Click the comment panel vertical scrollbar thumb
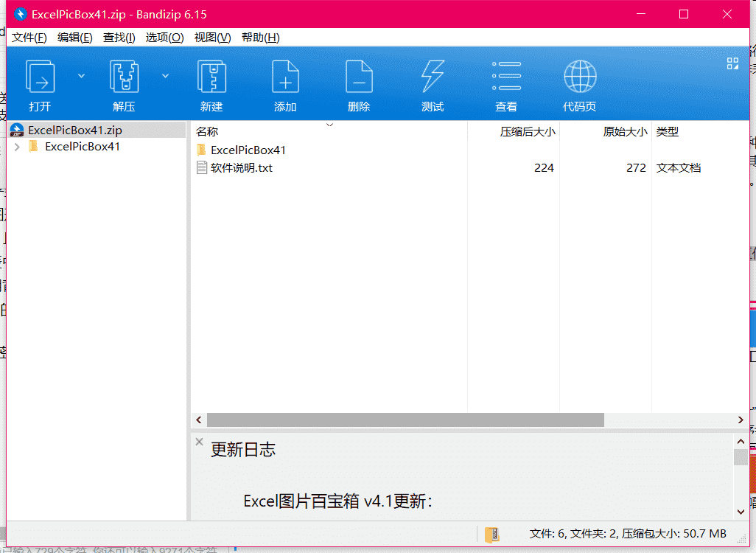 tap(741, 456)
